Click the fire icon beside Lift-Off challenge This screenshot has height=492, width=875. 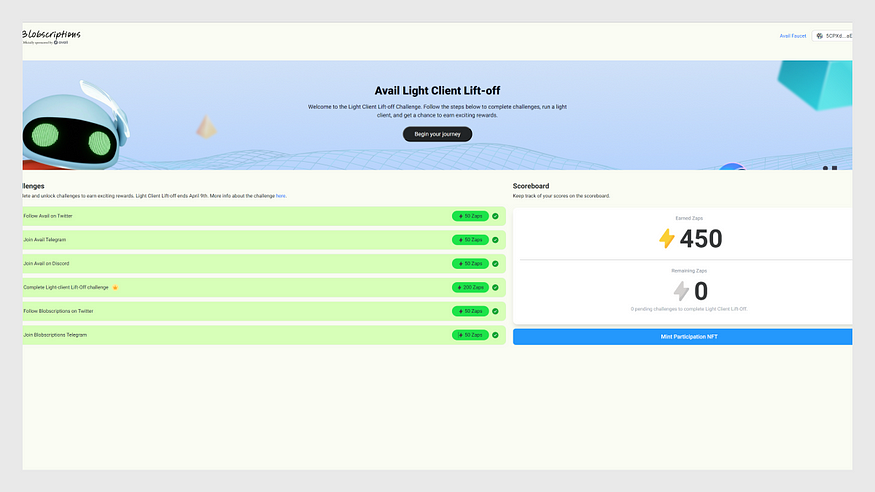point(116,287)
